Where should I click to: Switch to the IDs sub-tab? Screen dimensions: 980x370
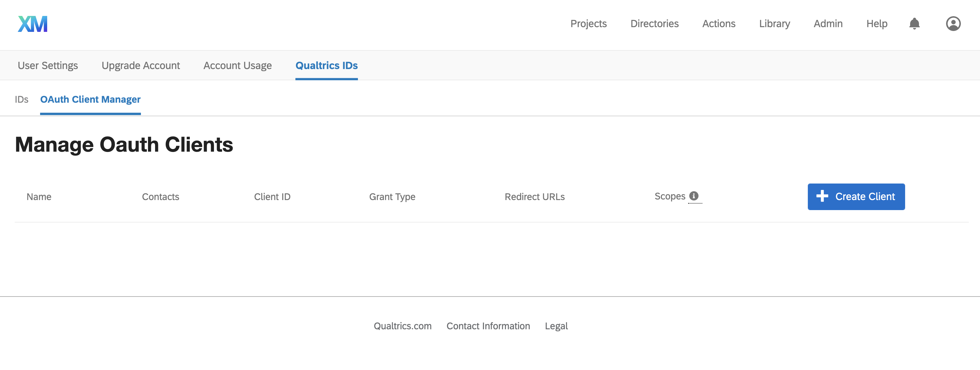[21, 99]
